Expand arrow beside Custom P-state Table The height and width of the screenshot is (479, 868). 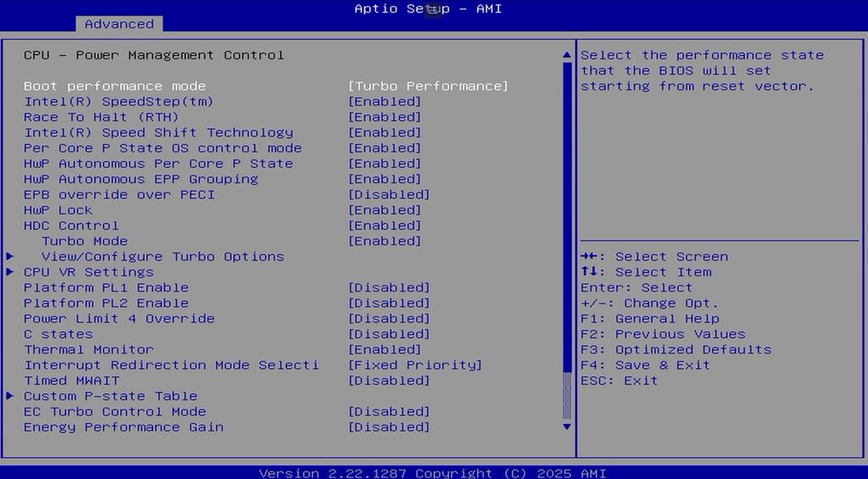point(10,396)
